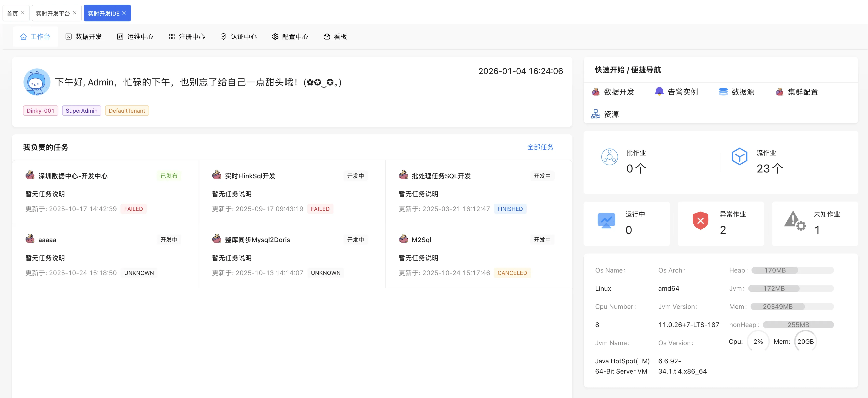The width and height of the screenshot is (868, 398).
Task: Click the 资源 network icon
Action: click(x=595, y=114)
